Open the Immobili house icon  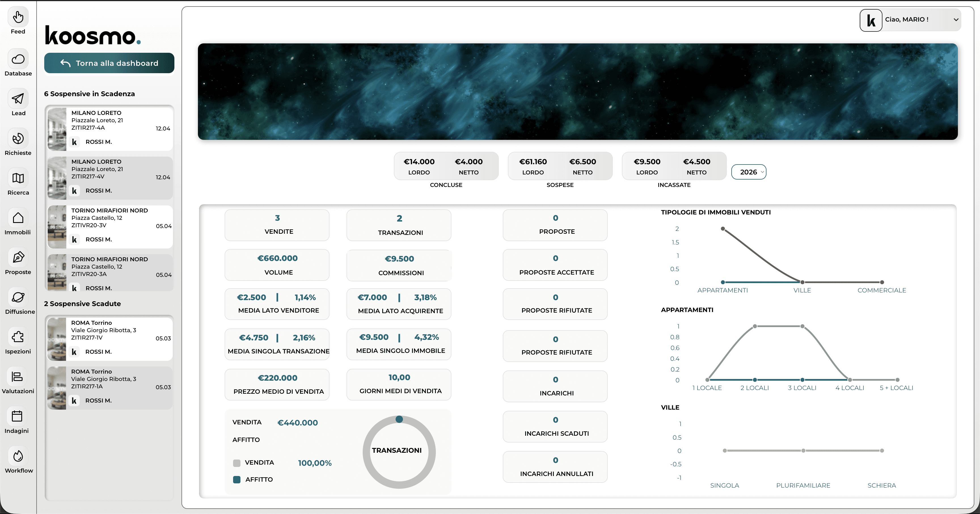click(x=18, y=218)
